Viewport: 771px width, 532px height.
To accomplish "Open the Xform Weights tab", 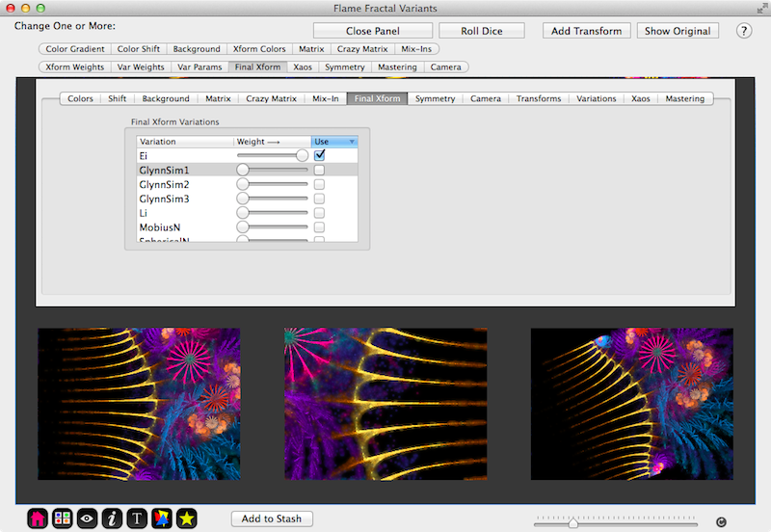I will 75,66.
